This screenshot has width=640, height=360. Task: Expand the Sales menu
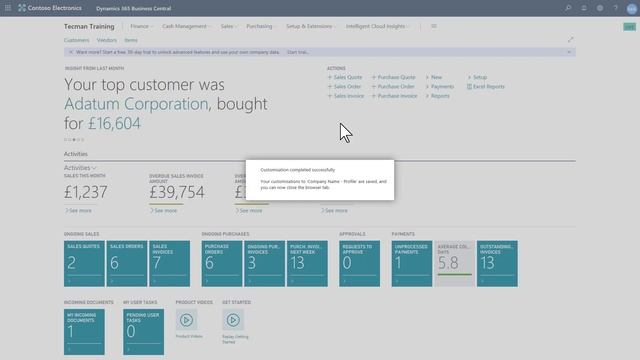[x=229, y=26]
